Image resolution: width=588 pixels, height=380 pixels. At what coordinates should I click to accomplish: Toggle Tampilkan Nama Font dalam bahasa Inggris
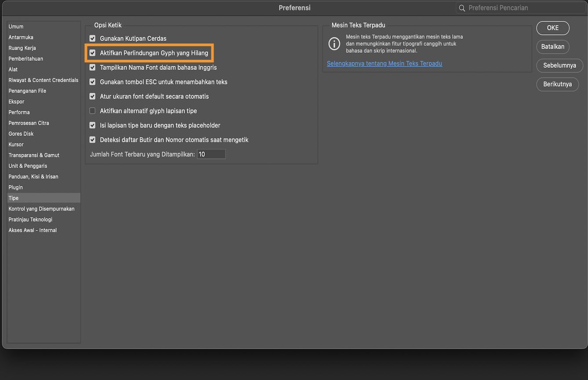pos(92,68)
